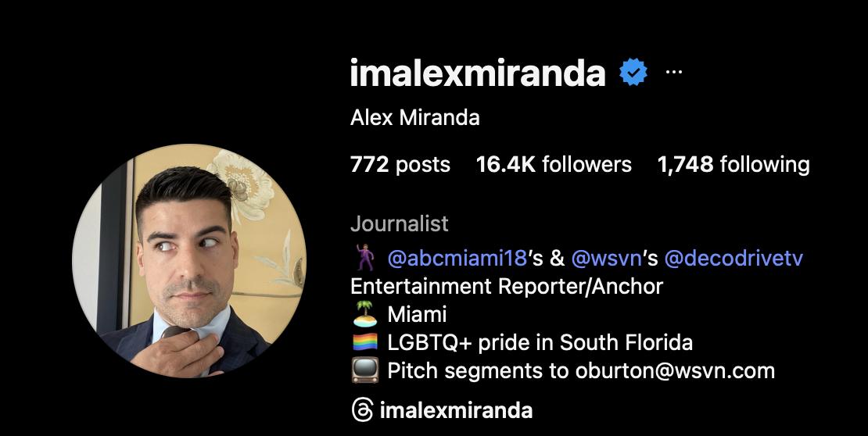The height and width of the screenshot is (436, 868).
Task: View the 16.4K followers list
Action: [554, 164]
